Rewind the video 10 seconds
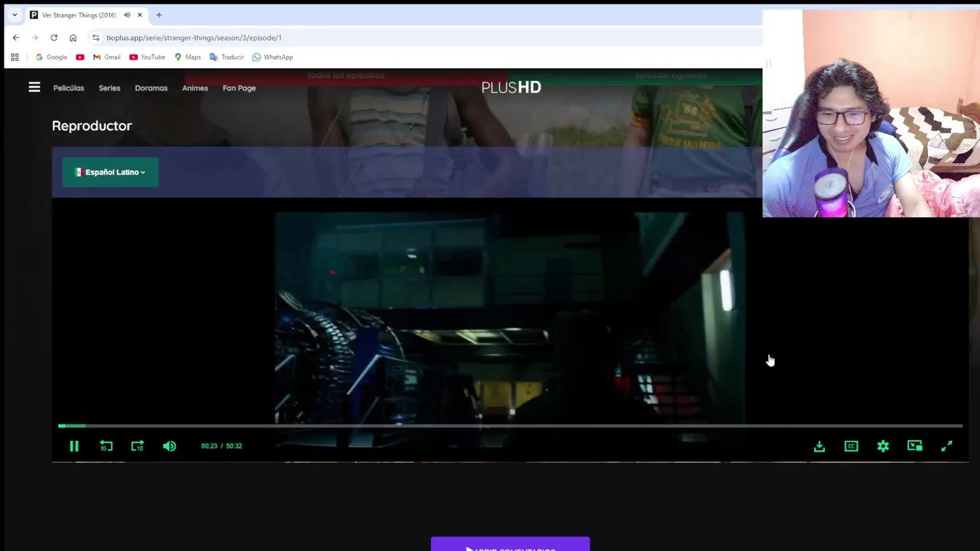 106,446
